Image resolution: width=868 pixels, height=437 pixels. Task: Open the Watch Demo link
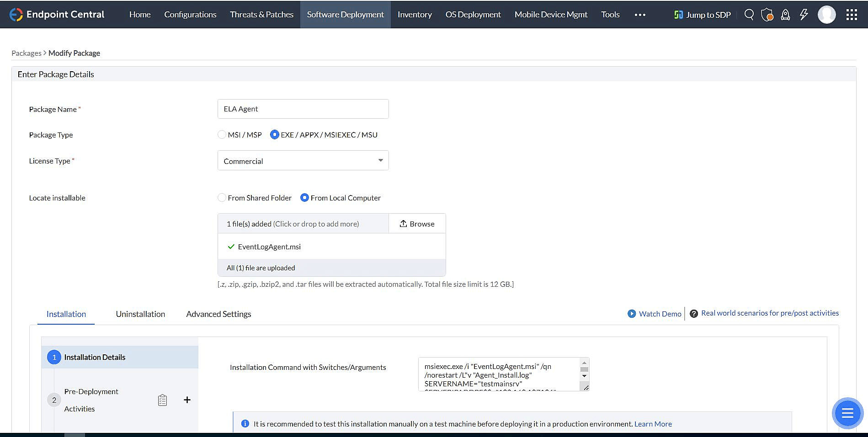[660, 314]
